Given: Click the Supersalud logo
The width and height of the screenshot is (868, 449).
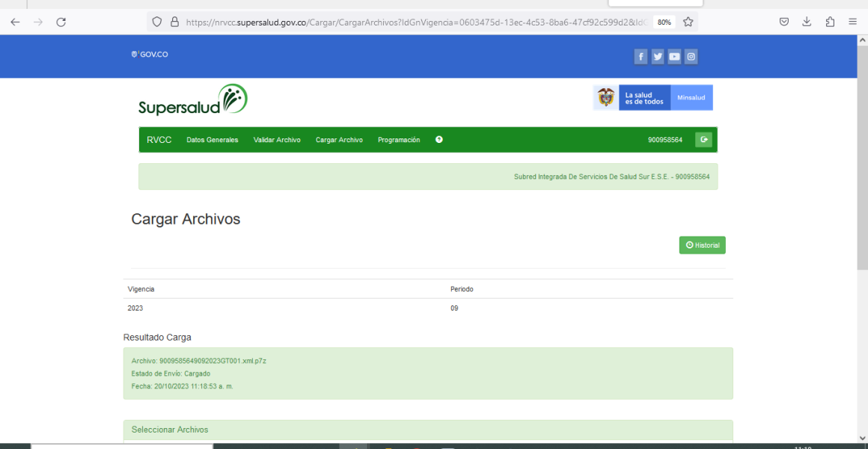Looking at the screenshot, I should click(x=192, y=100).
